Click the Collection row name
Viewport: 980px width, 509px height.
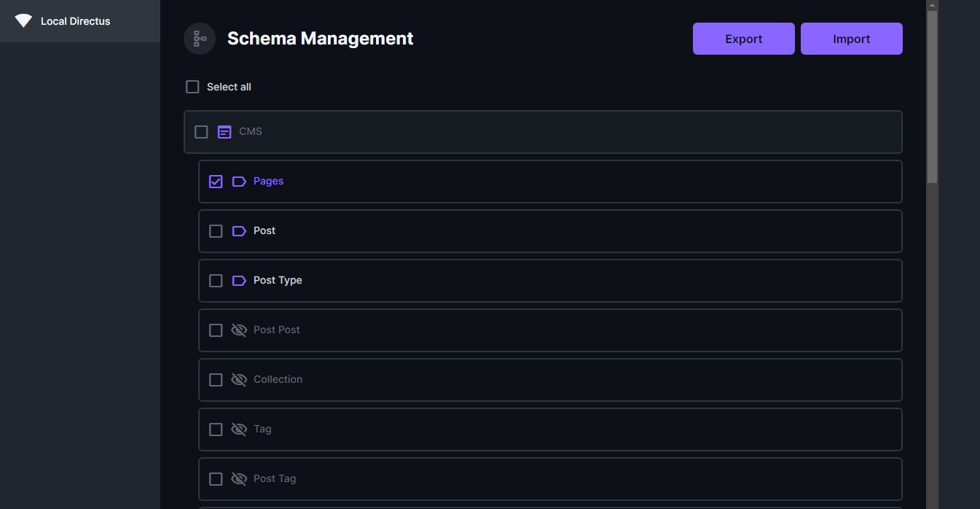tap(278, 379)
